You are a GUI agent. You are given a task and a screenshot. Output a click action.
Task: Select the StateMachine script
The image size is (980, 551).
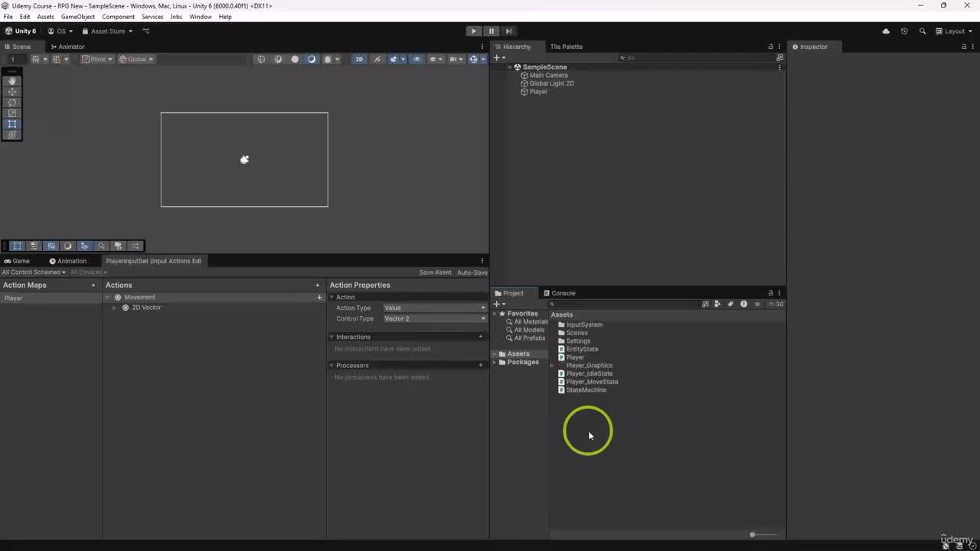tap(586, 390)
